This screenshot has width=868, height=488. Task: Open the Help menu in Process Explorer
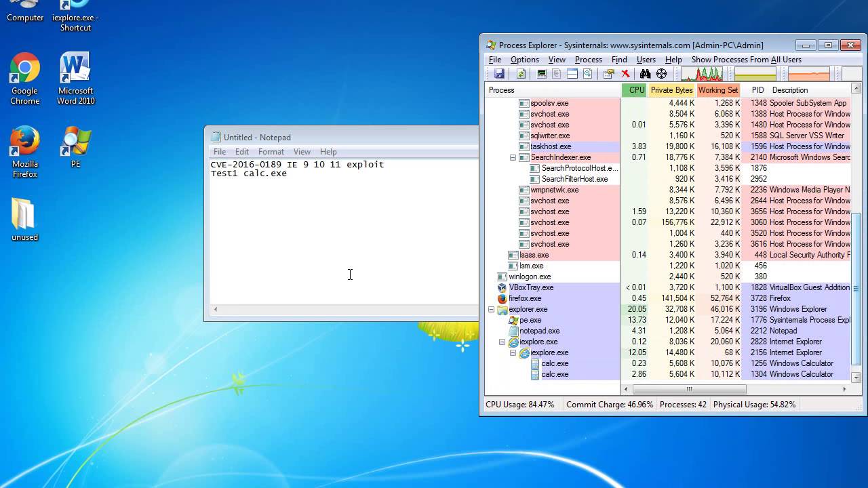673,60
